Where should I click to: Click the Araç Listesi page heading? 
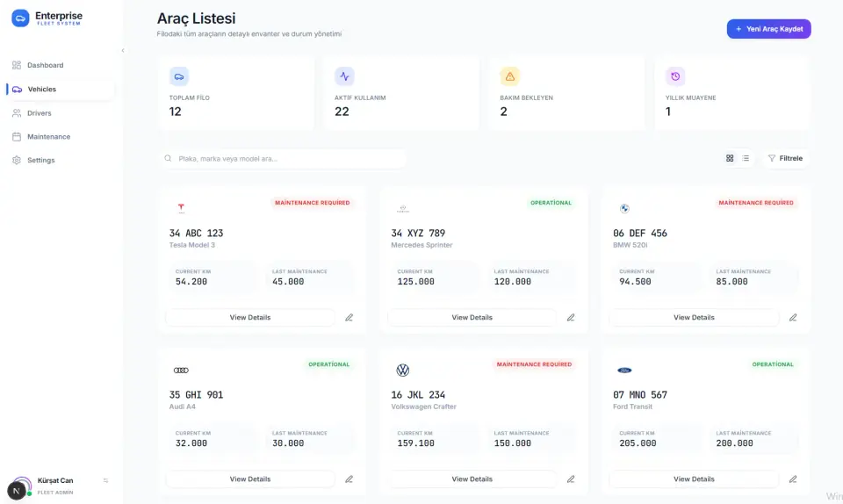[x=196, y=18]
